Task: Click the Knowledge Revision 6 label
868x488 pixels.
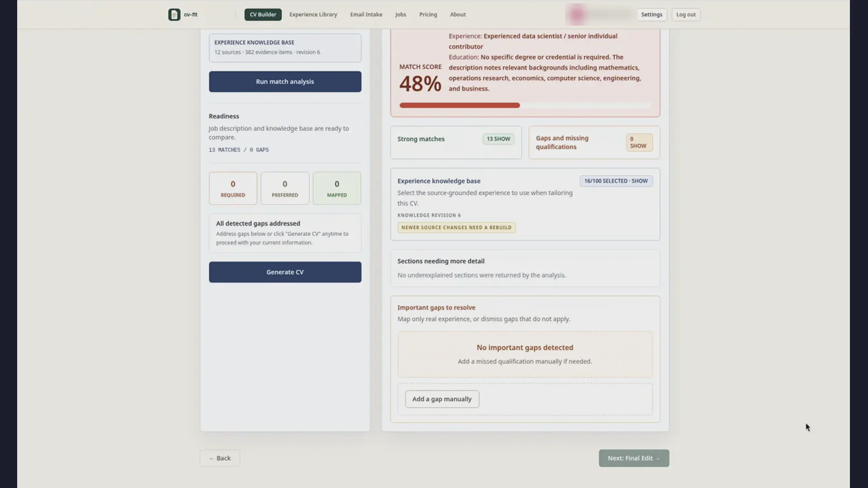Action: coord(429,216)
